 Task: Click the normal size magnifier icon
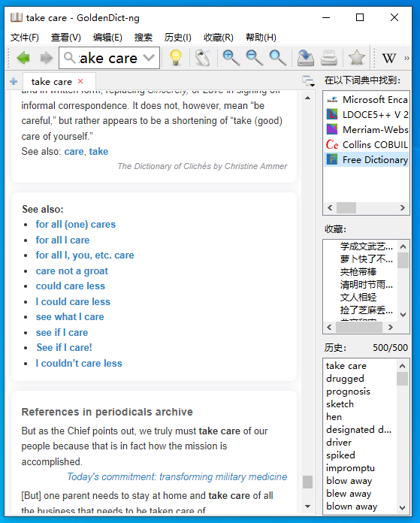[277, 58]
